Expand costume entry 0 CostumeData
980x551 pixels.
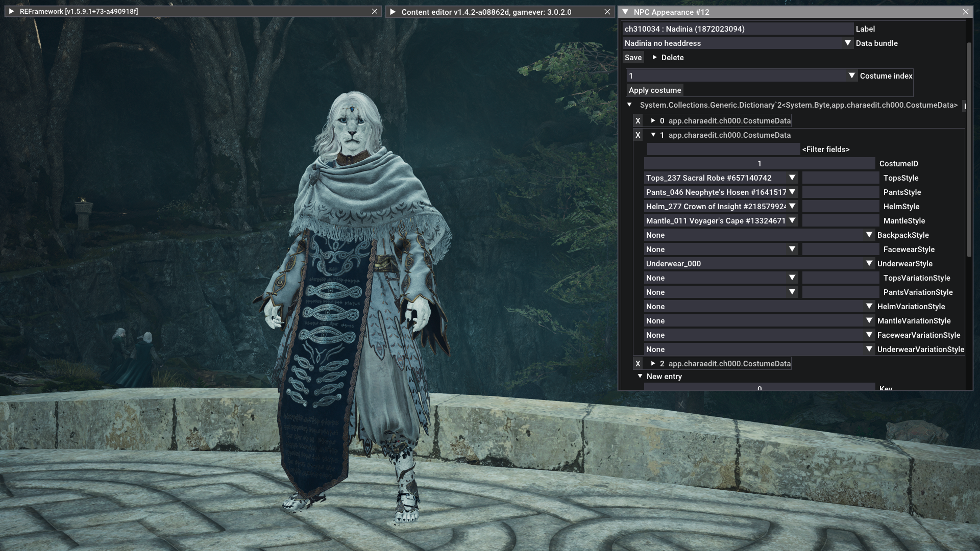pyautogui.click(x=653, y=121)
